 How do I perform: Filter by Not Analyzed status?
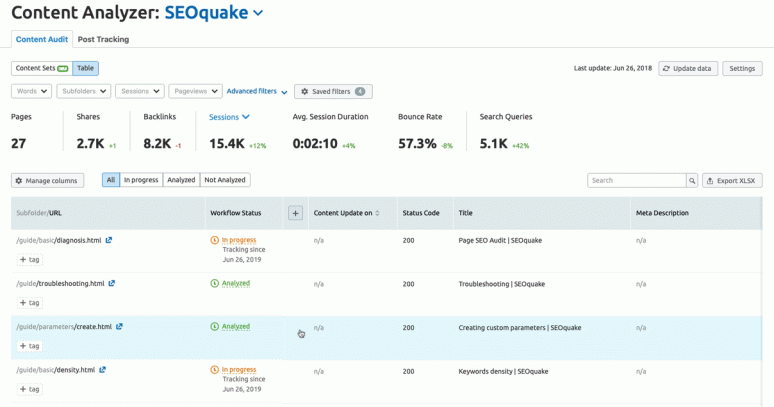click(x=225, y=180)
